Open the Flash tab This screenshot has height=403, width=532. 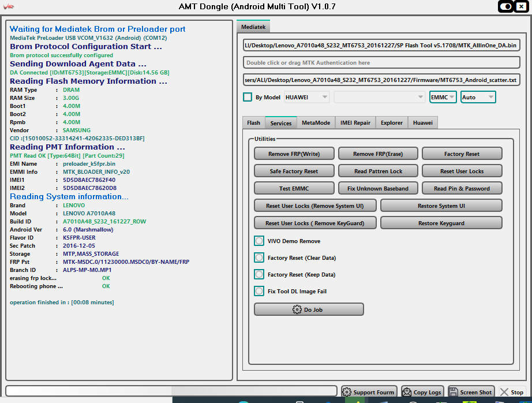click(x=253, y=122)
